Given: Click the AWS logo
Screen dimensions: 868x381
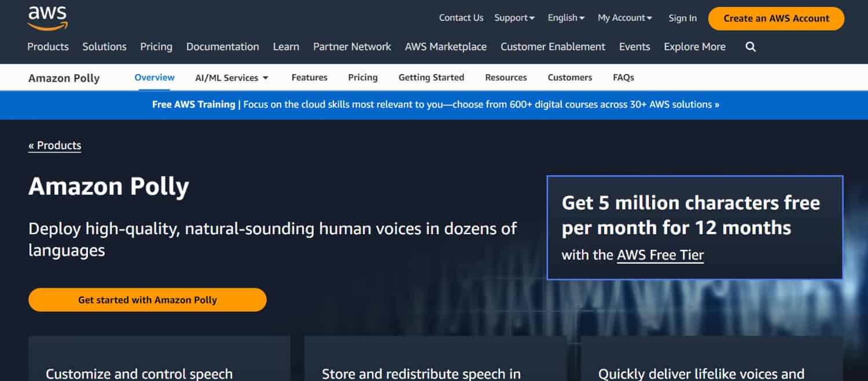Looking at the screenshot, I should [x=47, y=17].
